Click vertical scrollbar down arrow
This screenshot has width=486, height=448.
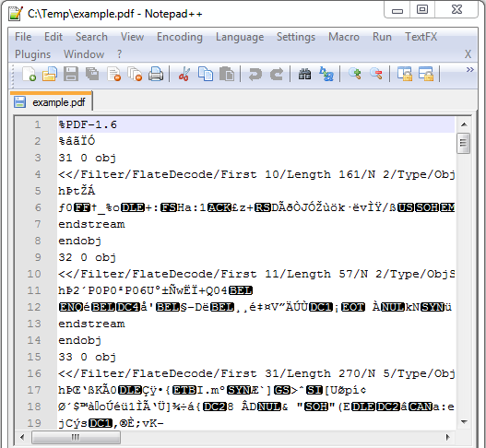coord(464,421)
